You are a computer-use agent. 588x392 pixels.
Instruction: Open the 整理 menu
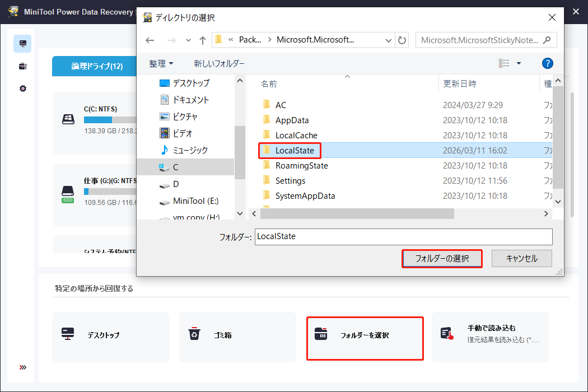[x=161, y=63]
